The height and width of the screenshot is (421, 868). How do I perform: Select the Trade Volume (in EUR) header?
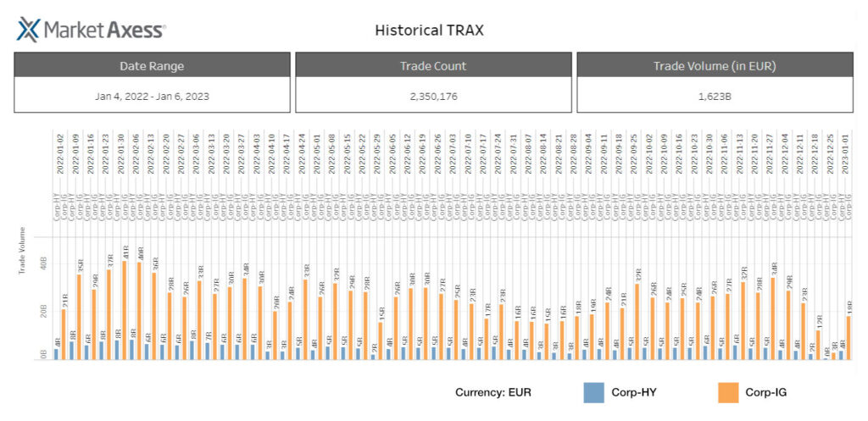[715, 66]
